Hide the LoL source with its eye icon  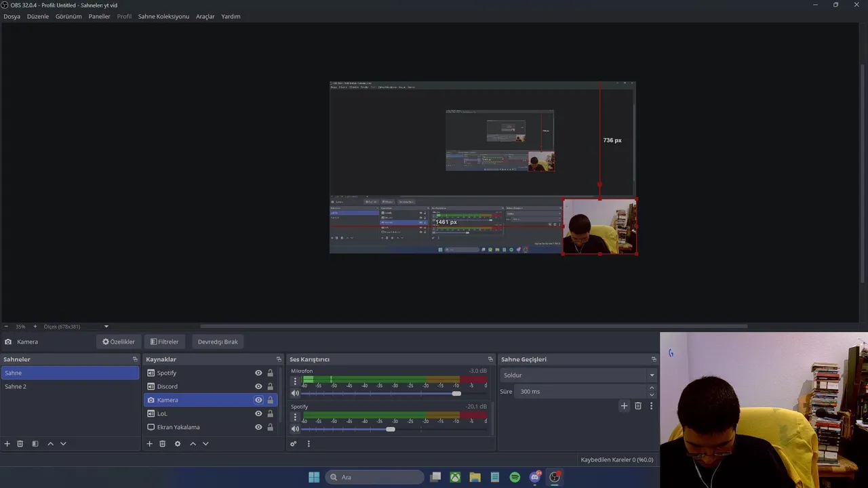click(258, 413)
